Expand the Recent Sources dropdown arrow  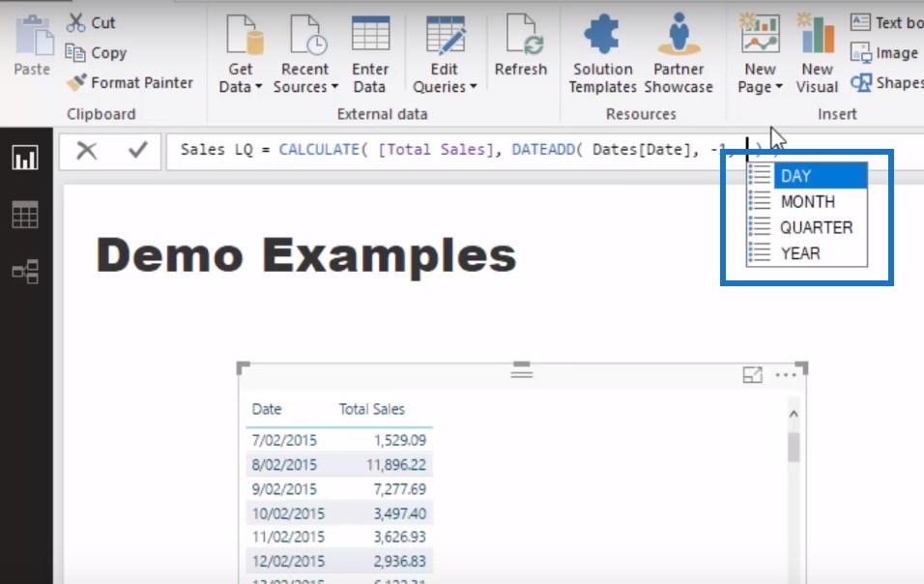click(334, 87)
